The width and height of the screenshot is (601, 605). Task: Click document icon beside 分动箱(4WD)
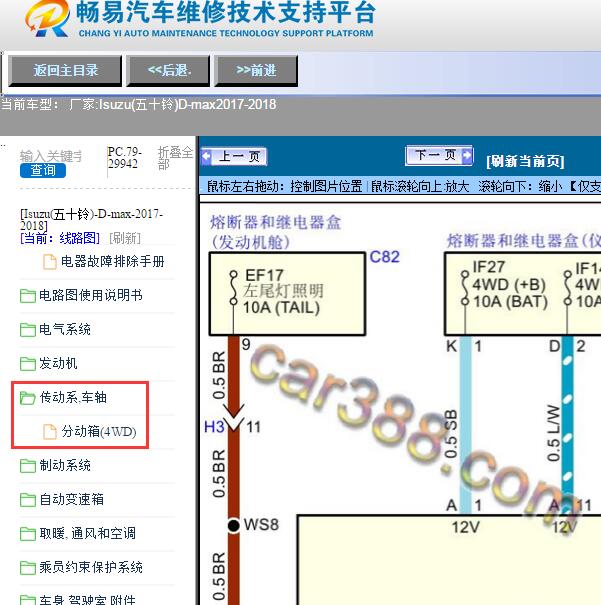(x=50, y=432)
